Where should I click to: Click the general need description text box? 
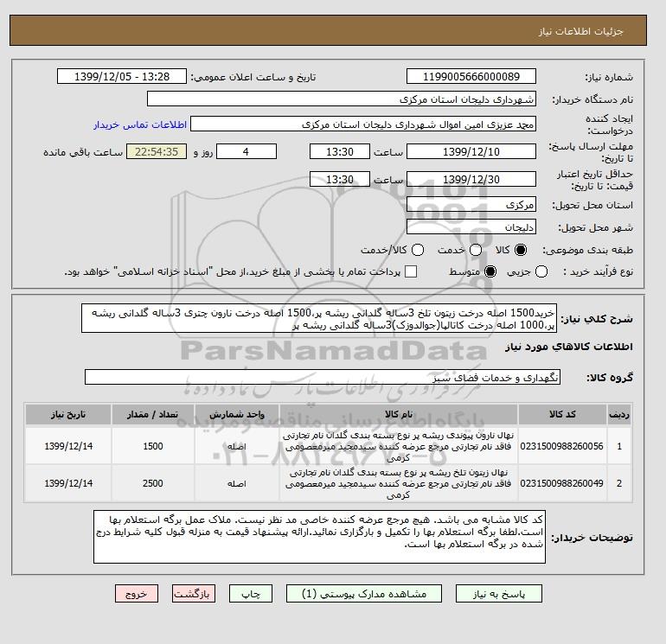pos(319,318)
